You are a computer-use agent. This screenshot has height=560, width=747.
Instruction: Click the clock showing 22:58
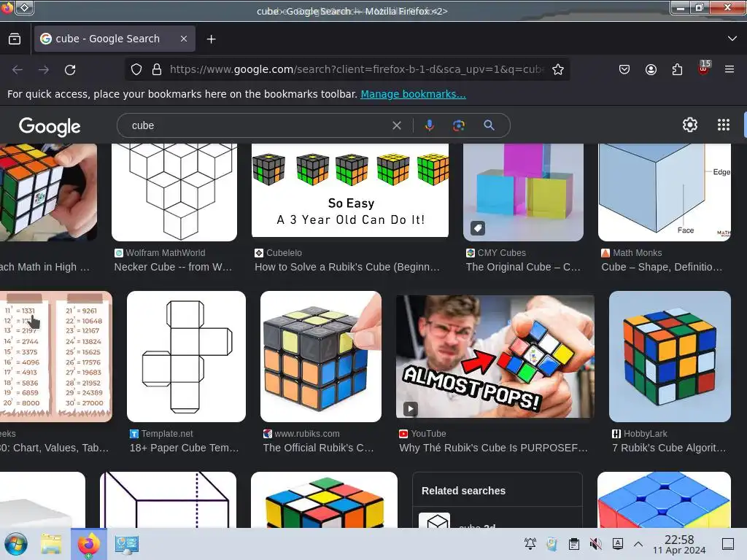click(x=679, y=544)
